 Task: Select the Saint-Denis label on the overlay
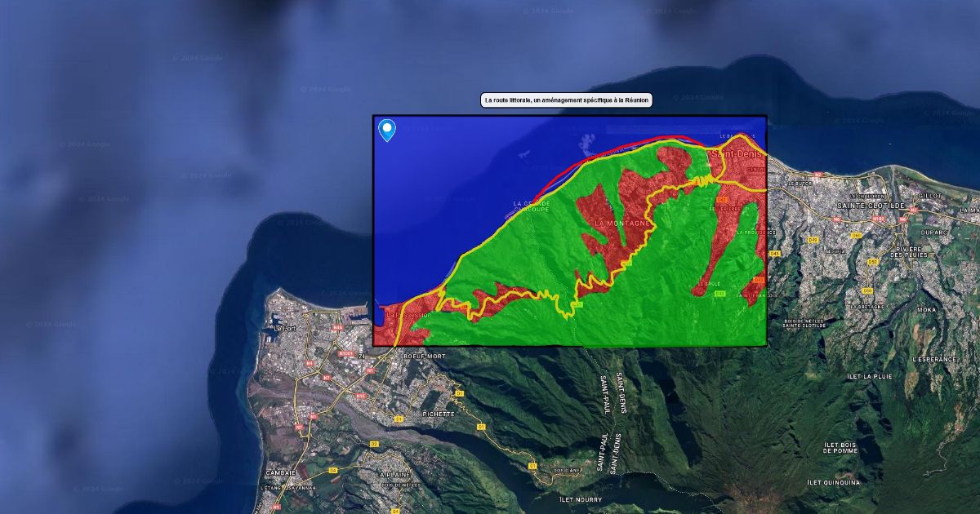point(737,154)
